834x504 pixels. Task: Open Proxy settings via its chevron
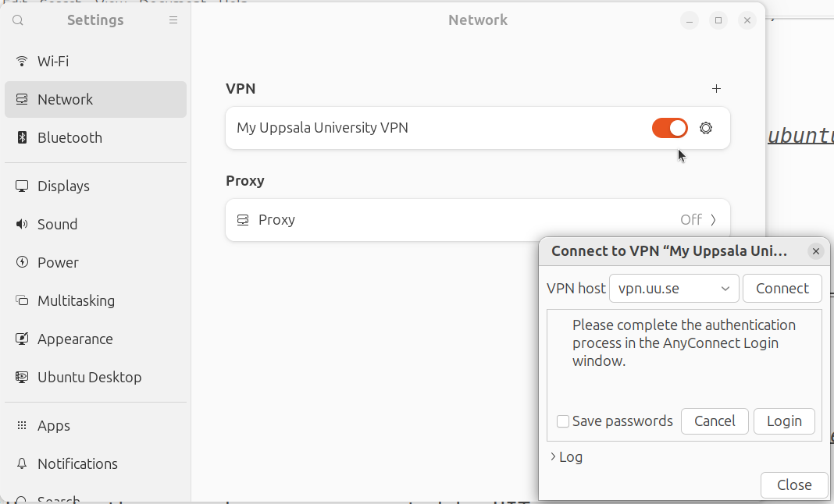tap(713, 219)
